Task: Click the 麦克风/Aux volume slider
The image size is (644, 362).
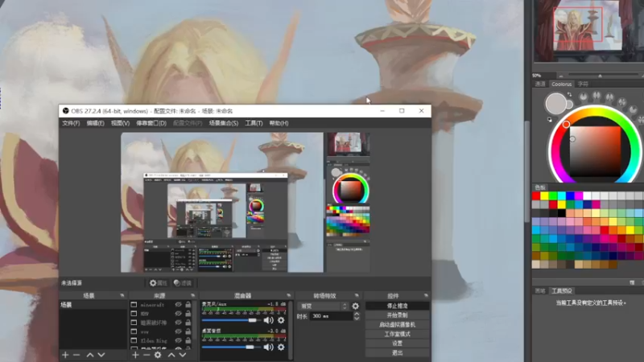Action: [232, 320]
